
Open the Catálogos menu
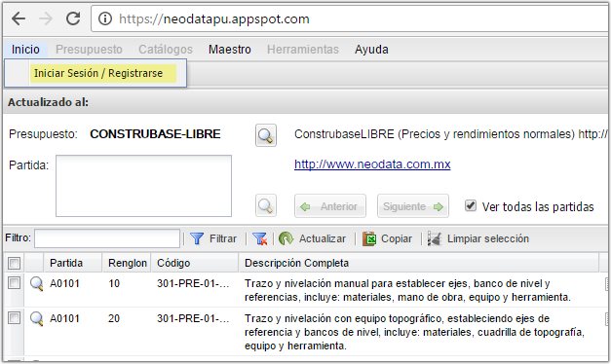[x=166, y=50]
